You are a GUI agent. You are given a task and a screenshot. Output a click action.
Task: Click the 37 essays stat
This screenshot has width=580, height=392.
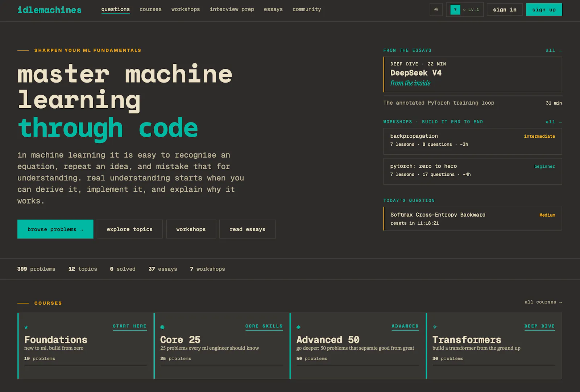click(163, 269)
